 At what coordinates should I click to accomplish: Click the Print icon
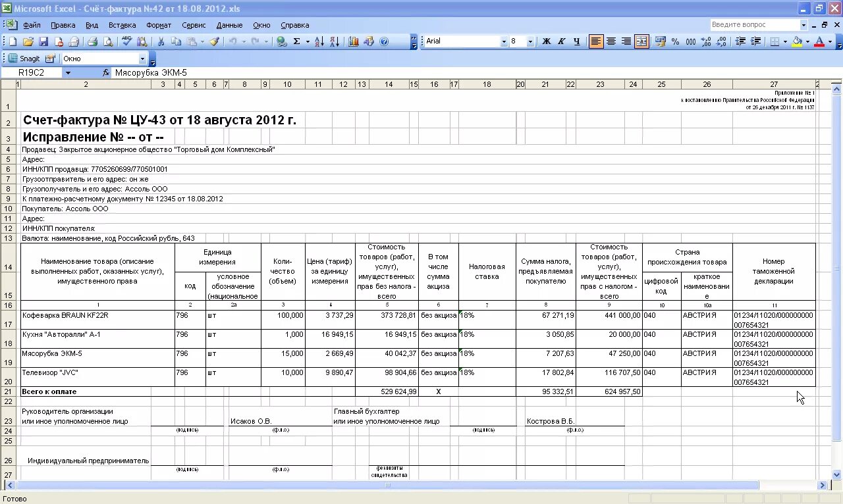point(93,41)
